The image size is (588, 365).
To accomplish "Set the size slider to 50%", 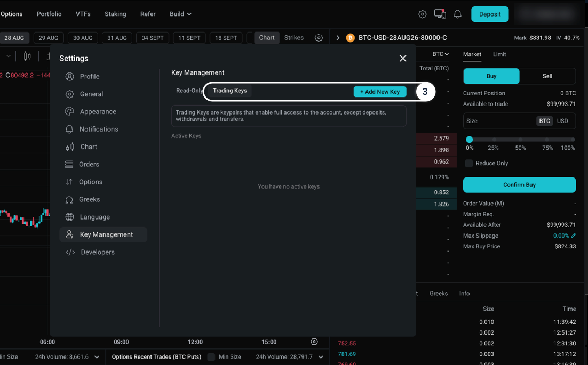I will [520, 140].
